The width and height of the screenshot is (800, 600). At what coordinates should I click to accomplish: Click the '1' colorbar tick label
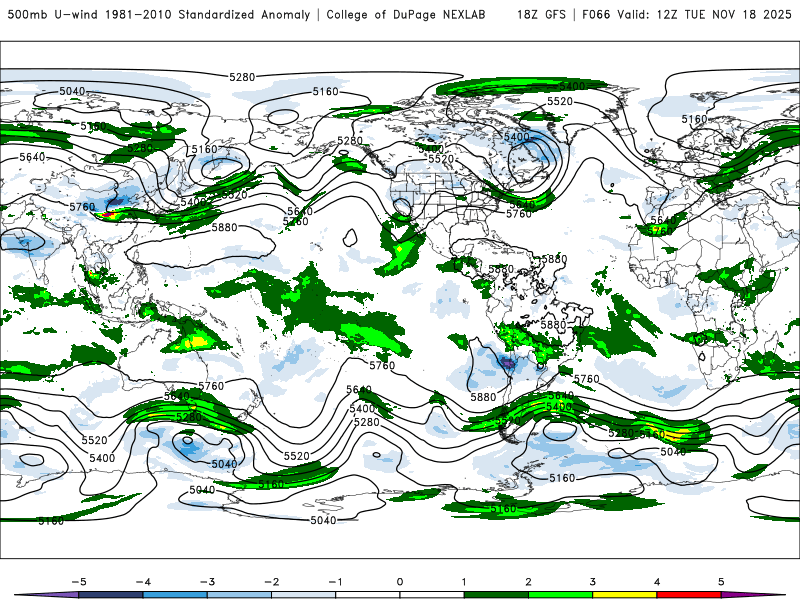(x=464, y=582)
